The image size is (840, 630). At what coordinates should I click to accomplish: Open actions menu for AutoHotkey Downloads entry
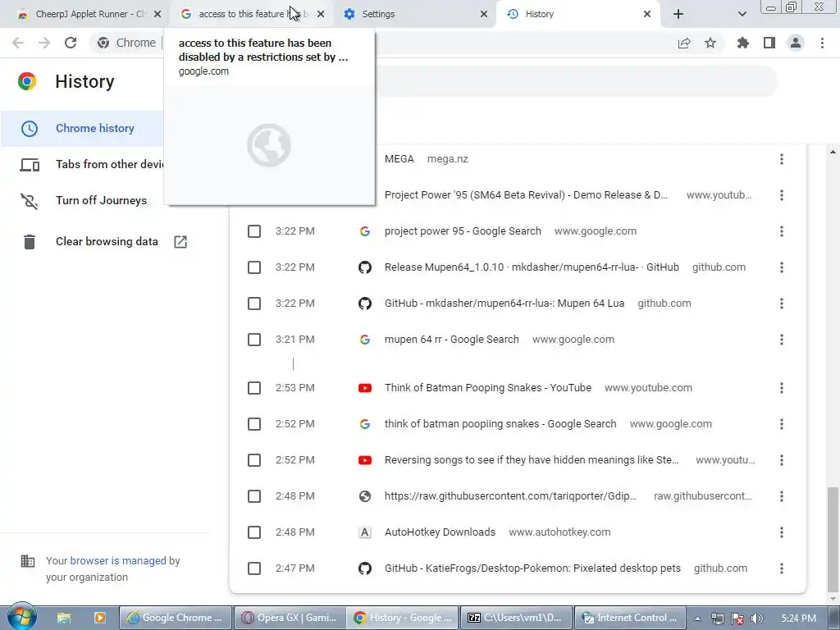point(782,532)
